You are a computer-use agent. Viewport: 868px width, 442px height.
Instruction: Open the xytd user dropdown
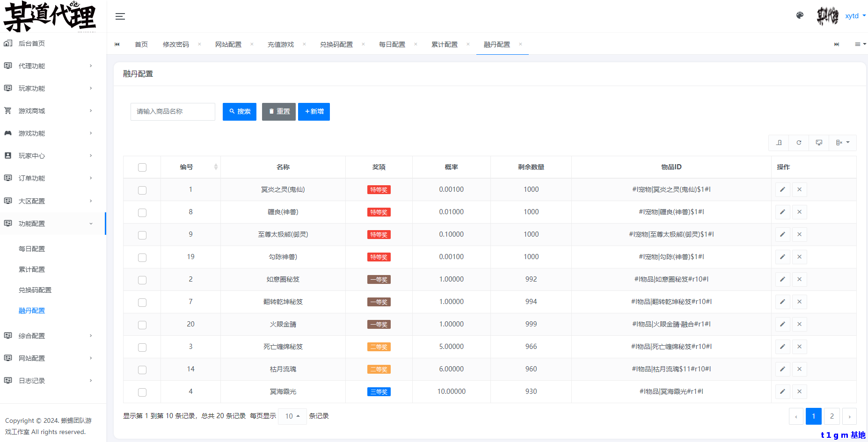click(855, 16)
